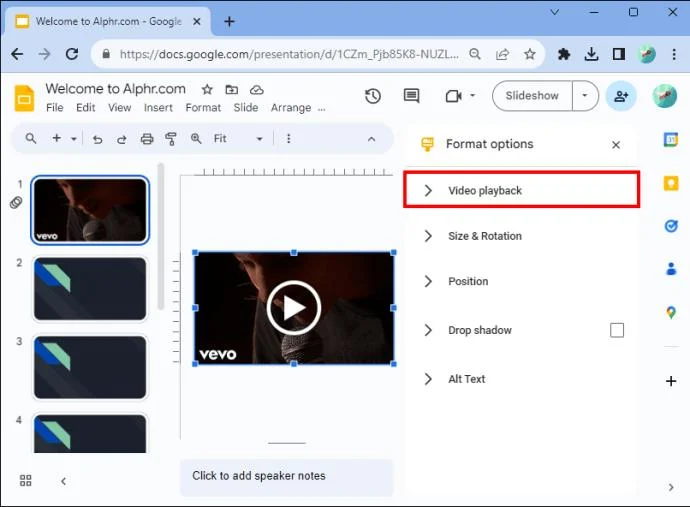Open the Arrange menu

[x=291, y=108]
